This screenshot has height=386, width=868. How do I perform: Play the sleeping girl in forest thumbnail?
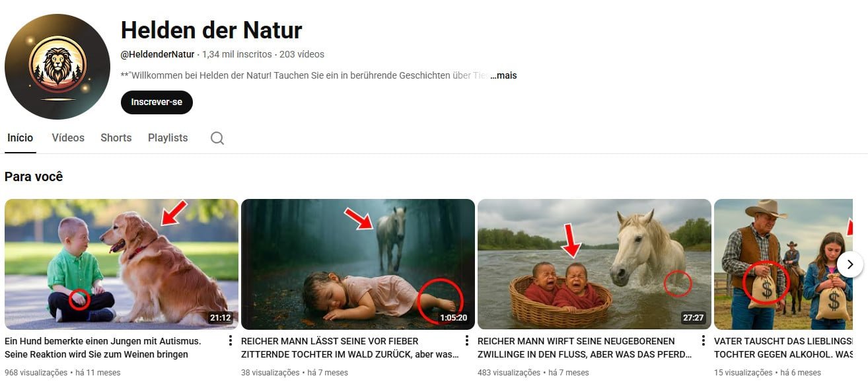358,264
